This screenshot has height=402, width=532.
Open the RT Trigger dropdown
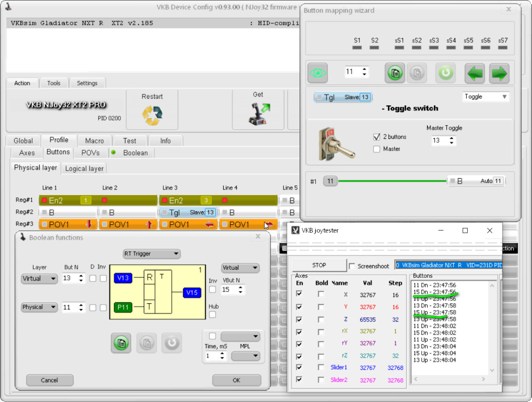(151, 254)
